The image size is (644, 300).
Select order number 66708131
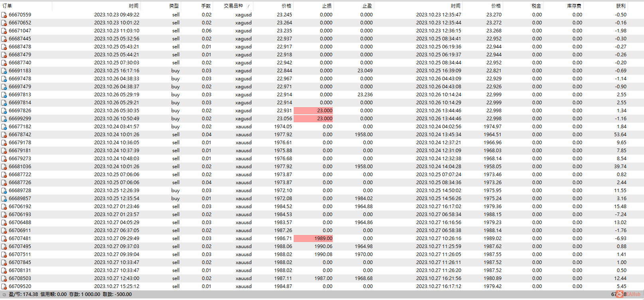pyautogui.click(x=20, y=270)
